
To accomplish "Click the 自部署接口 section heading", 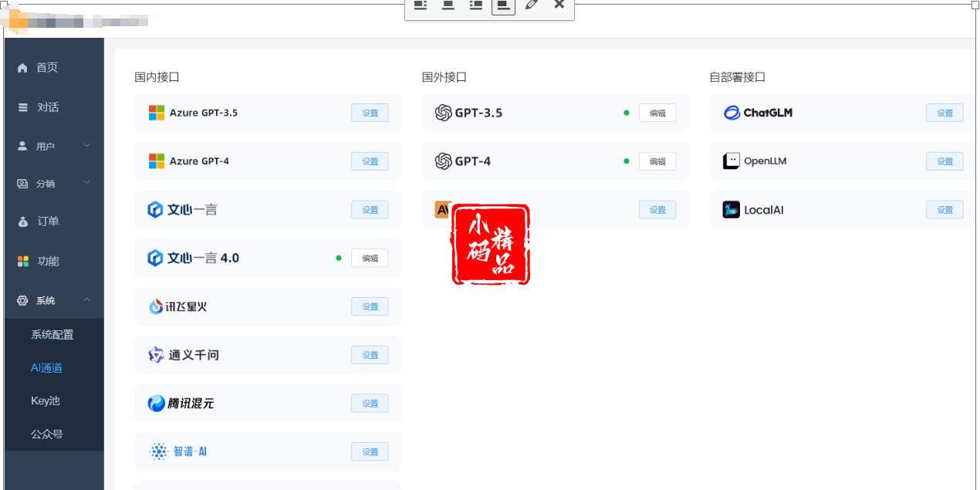I will click(737, 77).
